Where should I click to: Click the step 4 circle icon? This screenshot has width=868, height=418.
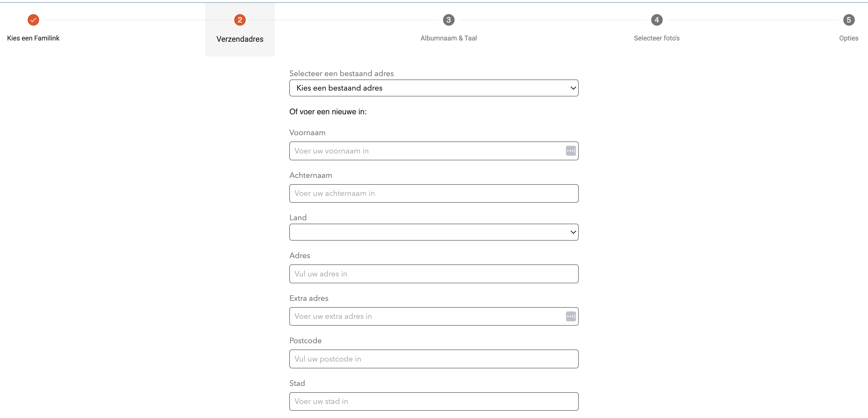click(656, 20)
